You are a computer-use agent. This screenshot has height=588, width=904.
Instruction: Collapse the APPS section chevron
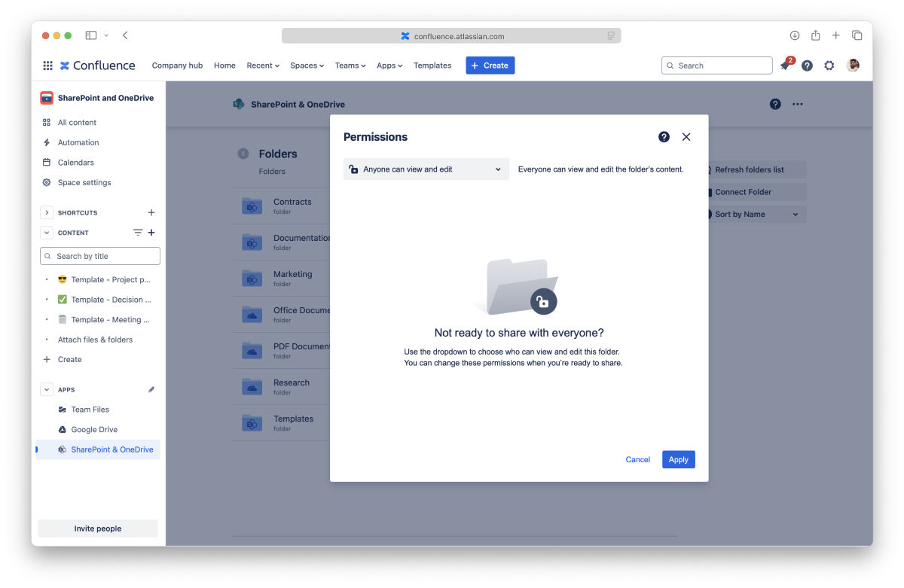point(47,390)
